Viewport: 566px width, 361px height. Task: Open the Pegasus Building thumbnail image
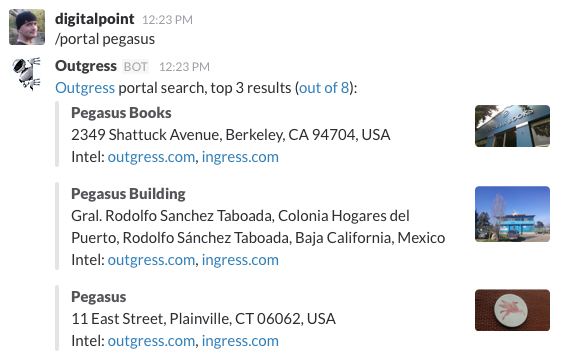pos(512,214)
